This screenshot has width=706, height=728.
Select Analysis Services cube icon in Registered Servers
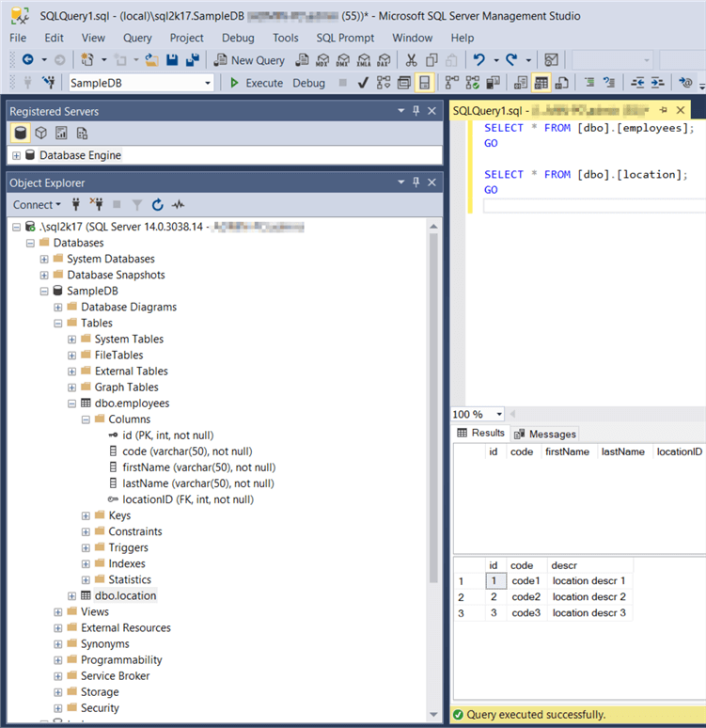click(40, 134)
